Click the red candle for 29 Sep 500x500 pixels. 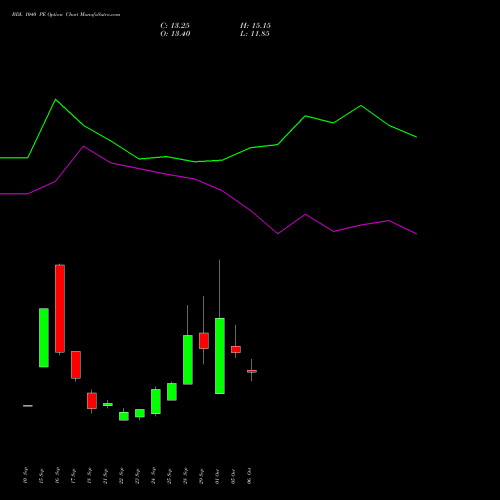pos(204,341)
